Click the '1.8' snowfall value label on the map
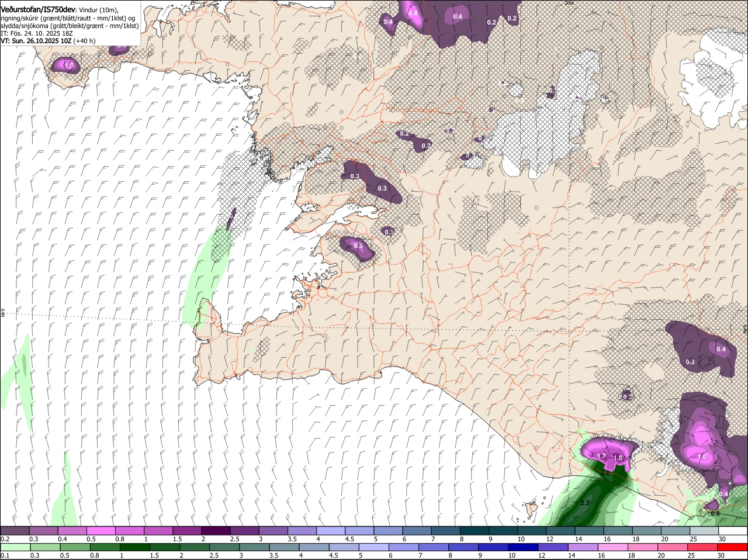The image size is (748, 560). (x=618, y=458)
